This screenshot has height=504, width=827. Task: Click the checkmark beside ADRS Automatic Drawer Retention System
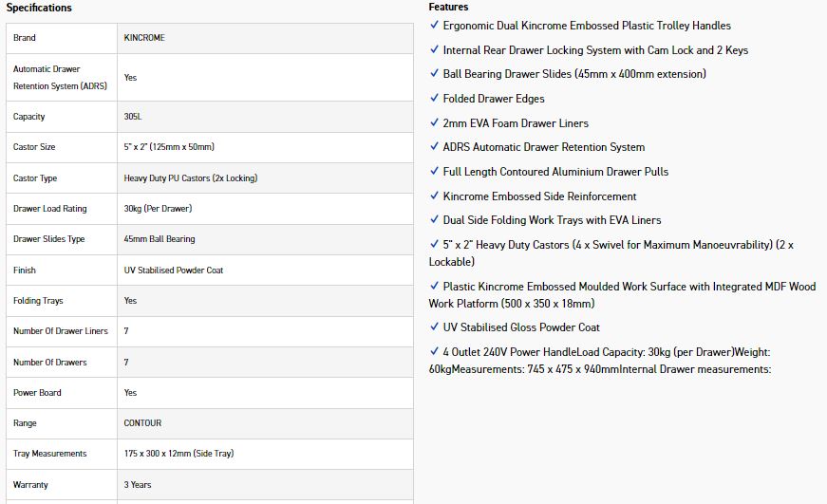click(x=434, y=147)
